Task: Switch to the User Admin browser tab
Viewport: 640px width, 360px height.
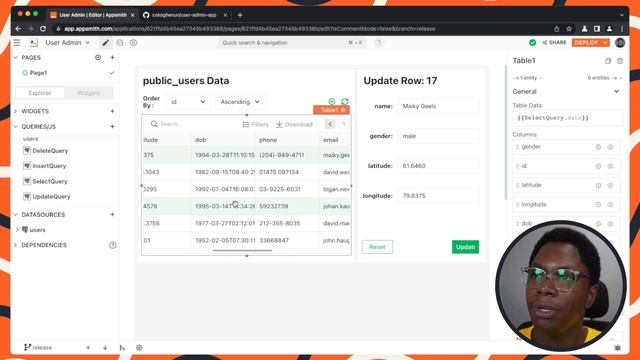Action: point(93,15)
